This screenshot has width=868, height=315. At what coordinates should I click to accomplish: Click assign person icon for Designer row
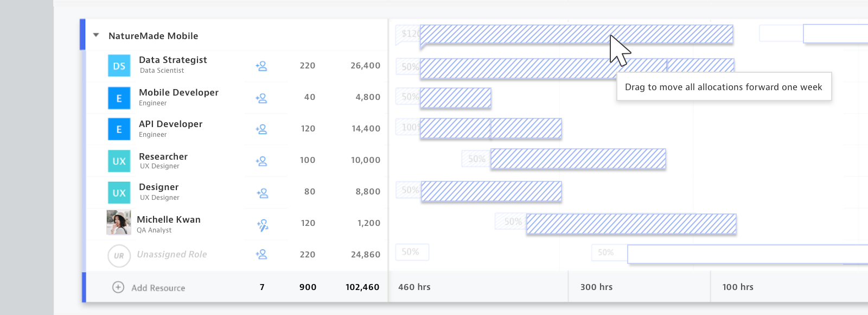tap(263, 193)
